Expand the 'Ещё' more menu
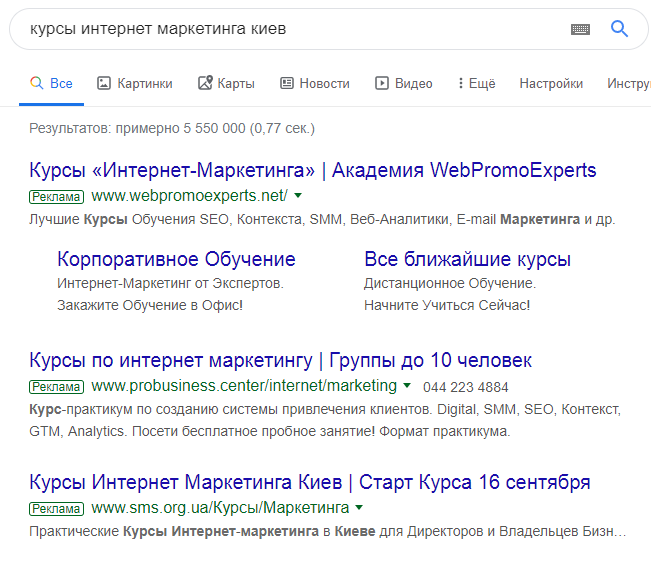 476,83
